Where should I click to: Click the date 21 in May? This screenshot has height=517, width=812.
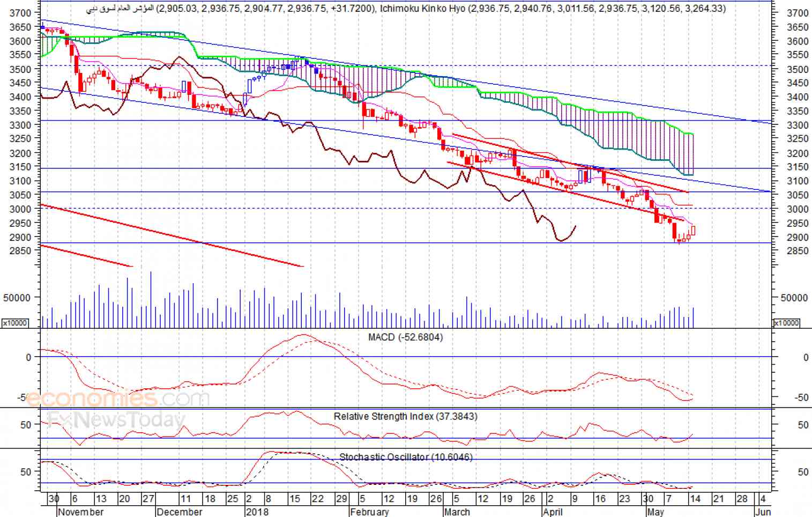click(x=718, y=499)
